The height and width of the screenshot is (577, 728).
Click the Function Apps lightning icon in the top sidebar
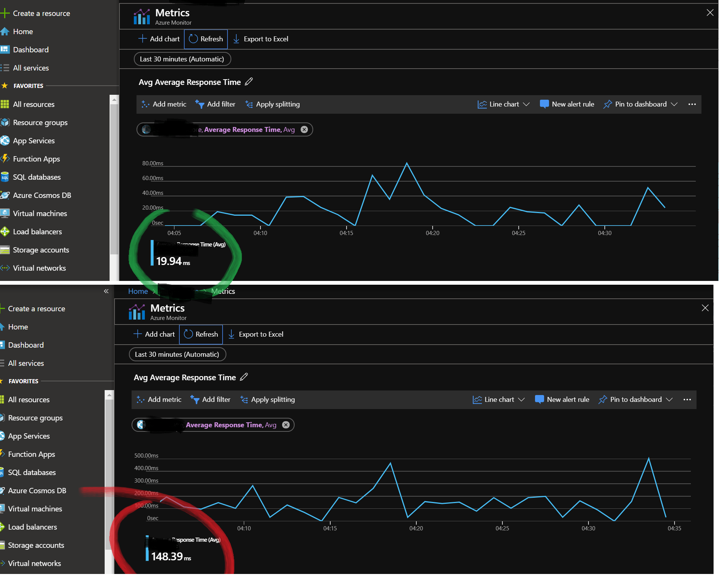click(x=5, y=159)
